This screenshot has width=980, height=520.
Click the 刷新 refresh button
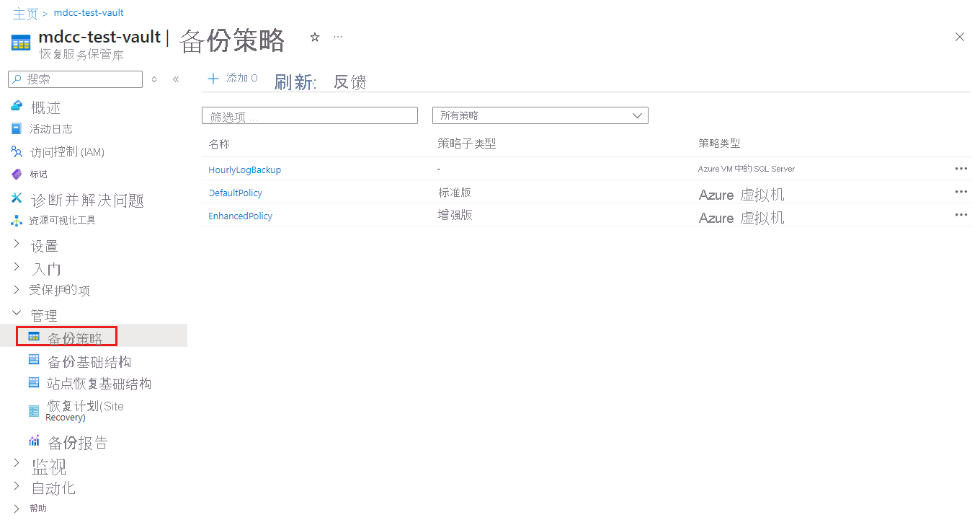click(295, 81)
